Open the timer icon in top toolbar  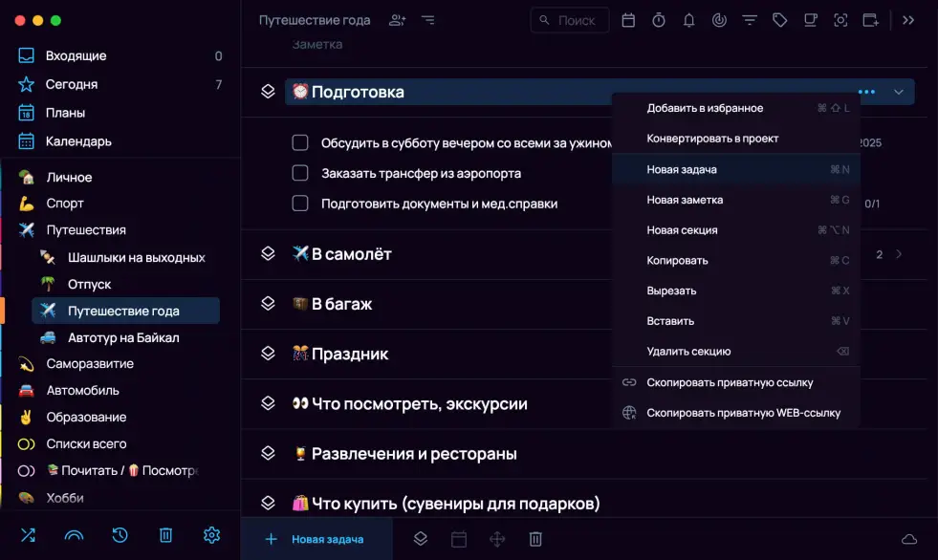(x=659, y=20)
